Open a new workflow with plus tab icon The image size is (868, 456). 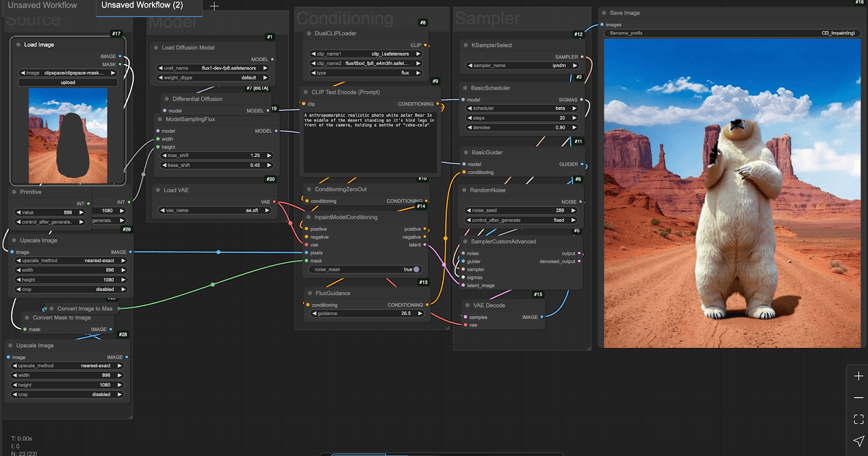pos(214,6)
